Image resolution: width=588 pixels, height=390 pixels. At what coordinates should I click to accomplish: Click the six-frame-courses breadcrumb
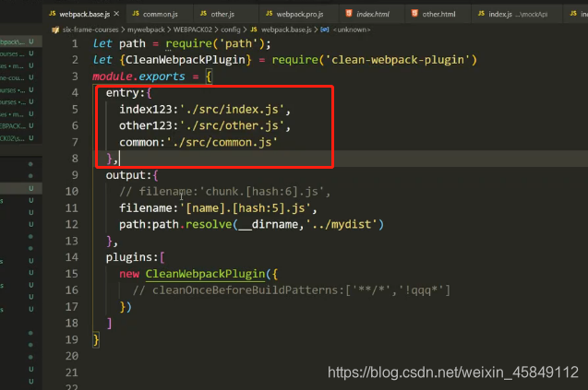[x=90, y=30]
